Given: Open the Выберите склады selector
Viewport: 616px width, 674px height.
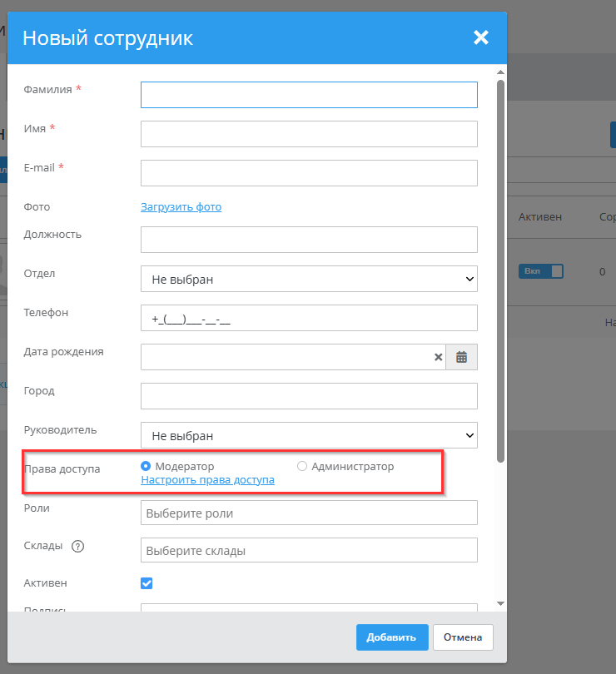Looking at the screenshot, I should [x=309, y=551].
